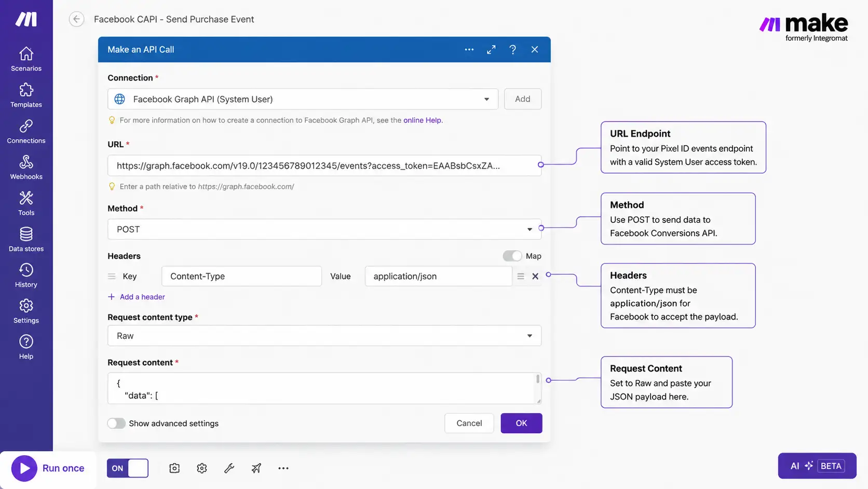View History in the sidebar

coord(26,275)
